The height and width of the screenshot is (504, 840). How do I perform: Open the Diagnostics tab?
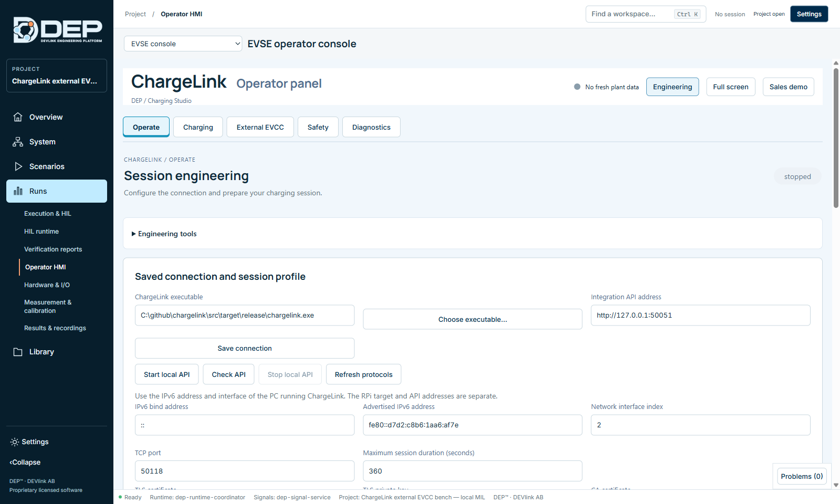(x=371, y=127)
